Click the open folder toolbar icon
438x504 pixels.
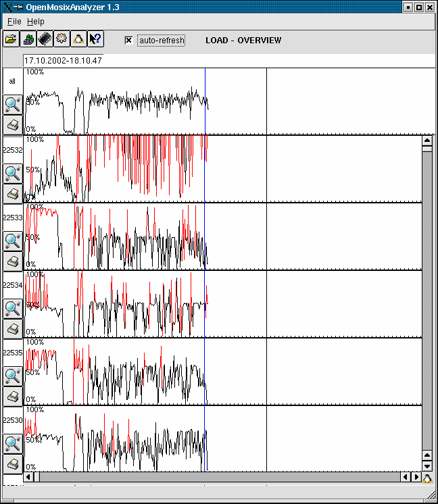[11, 39]
